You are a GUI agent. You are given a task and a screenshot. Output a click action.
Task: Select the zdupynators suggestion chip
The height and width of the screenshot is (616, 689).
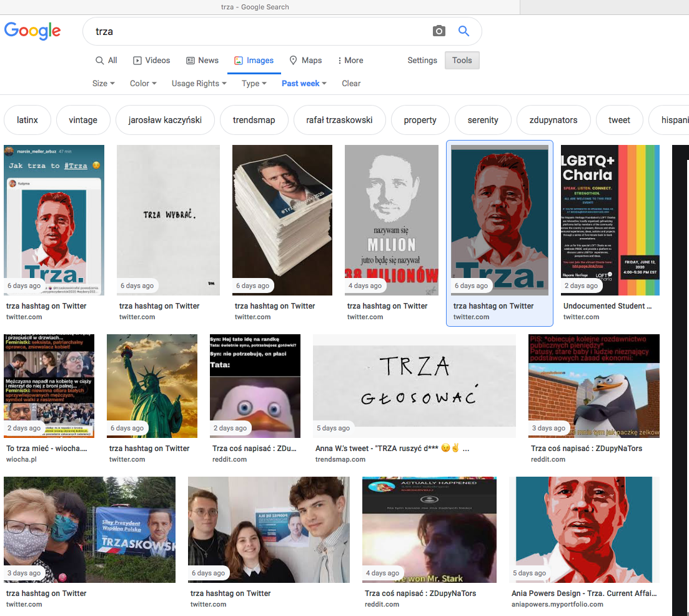click(x=553, y=120)
